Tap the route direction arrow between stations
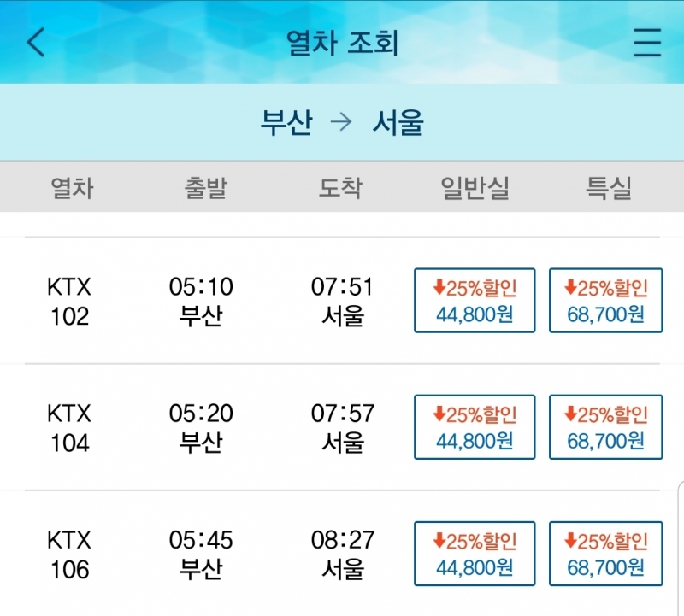684x616 pixels. pyautogui.click(x=341, y=123)
